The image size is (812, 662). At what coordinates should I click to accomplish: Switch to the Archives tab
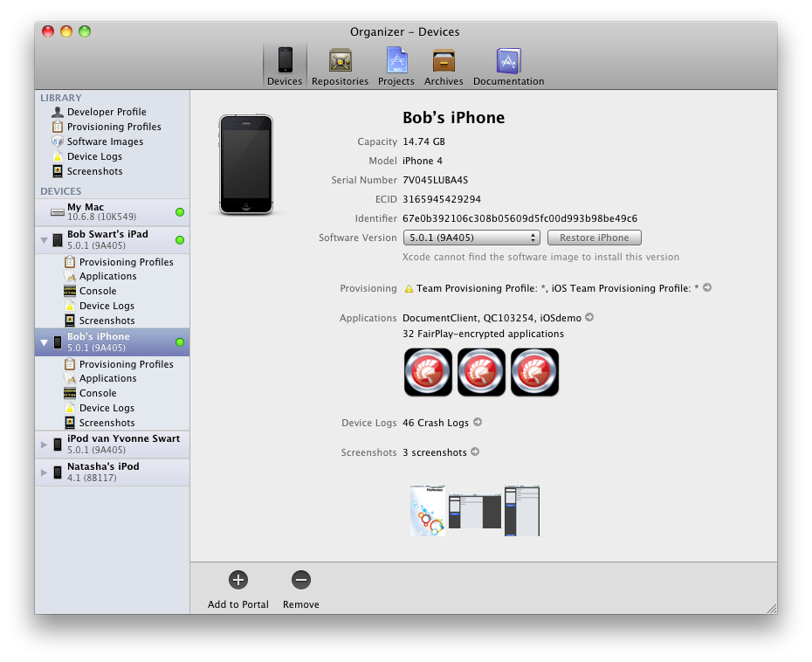click(444, 66)
